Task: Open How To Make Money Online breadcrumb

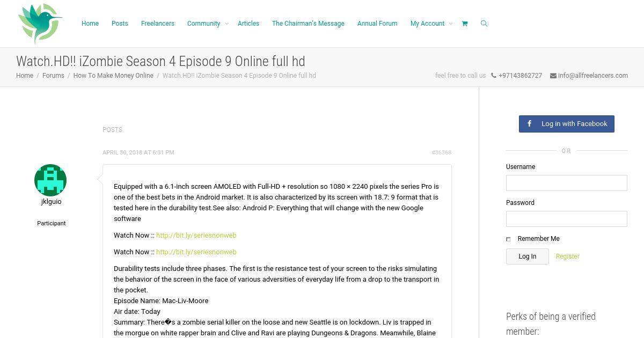Action: pyautogui.click(x=113, y=76)
